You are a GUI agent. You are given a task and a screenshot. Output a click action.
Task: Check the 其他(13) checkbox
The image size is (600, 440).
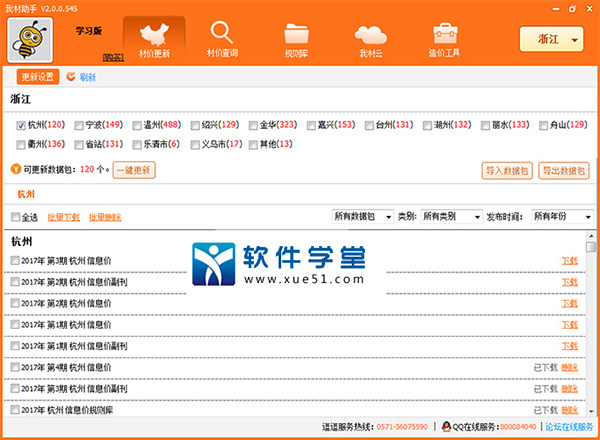tap(253, 145)
